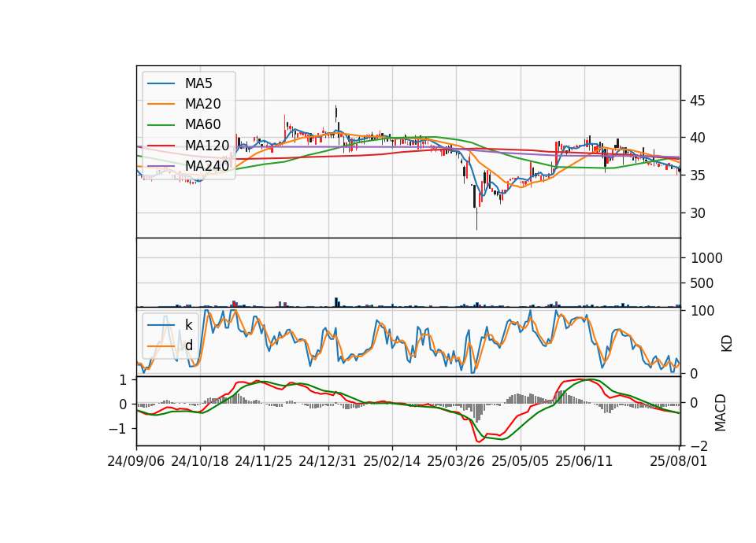Screen dimensions: 756x543
Task: Click the MACD axis title
Action: [721, 412]
